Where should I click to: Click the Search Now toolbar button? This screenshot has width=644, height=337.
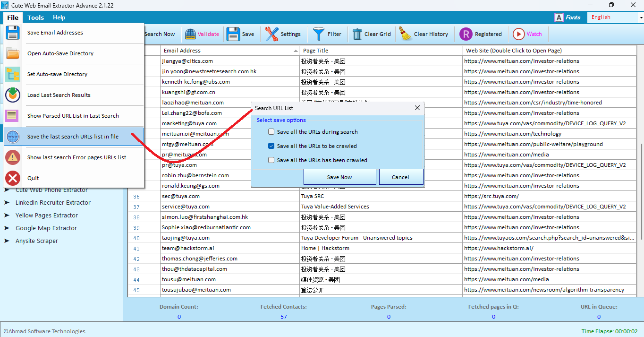click(160, 34)
